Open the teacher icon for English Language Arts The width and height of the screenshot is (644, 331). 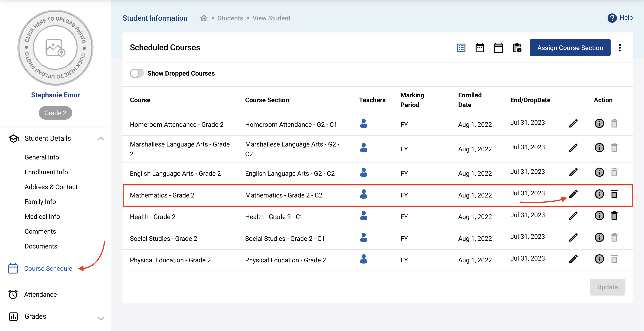click(x=364, y=173)
